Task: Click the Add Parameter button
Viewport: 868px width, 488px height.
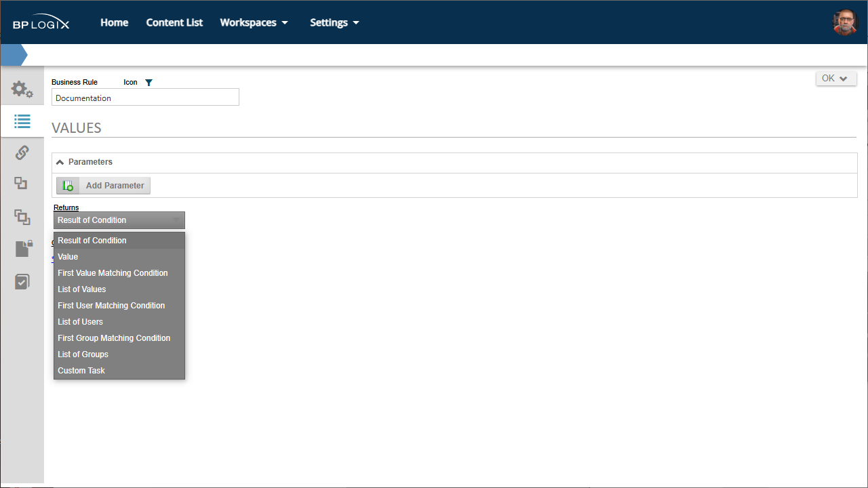Action: [103, 186]
